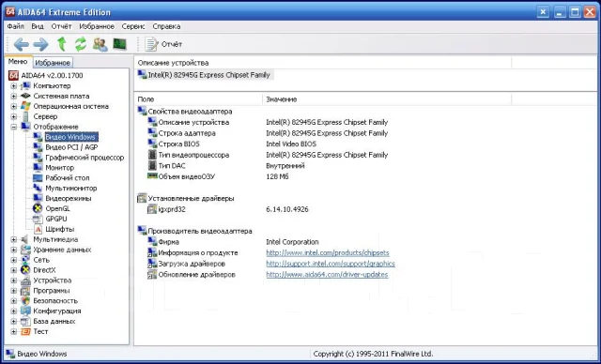Image resolution: width=601 pixels, height=364 pixels.
Task: Switch to the Меню tab
Action: pyautogui.click(x=18, y=62)
